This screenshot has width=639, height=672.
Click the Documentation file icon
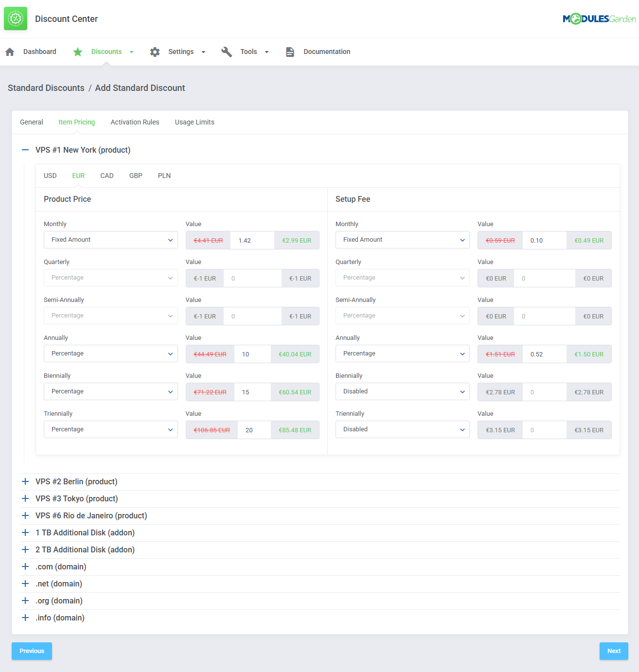click(x=290, y=52)
